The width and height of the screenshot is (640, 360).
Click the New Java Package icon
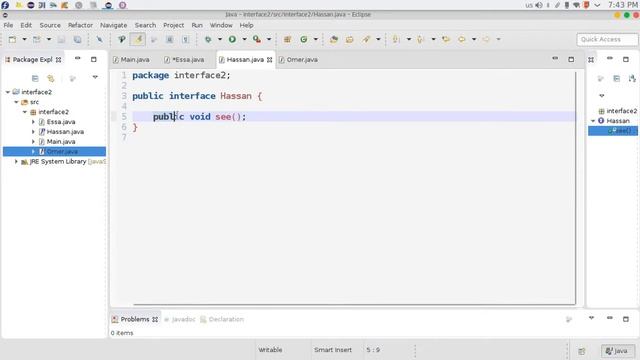point(287,39)
